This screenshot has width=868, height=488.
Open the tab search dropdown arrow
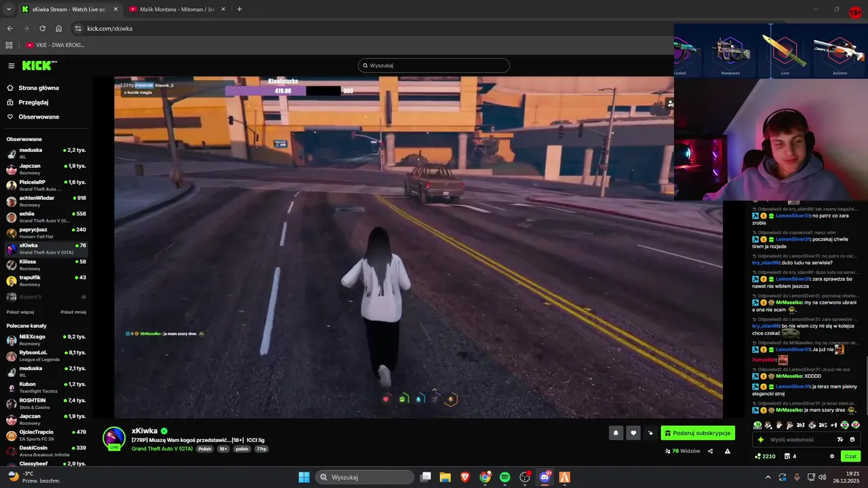8,9
